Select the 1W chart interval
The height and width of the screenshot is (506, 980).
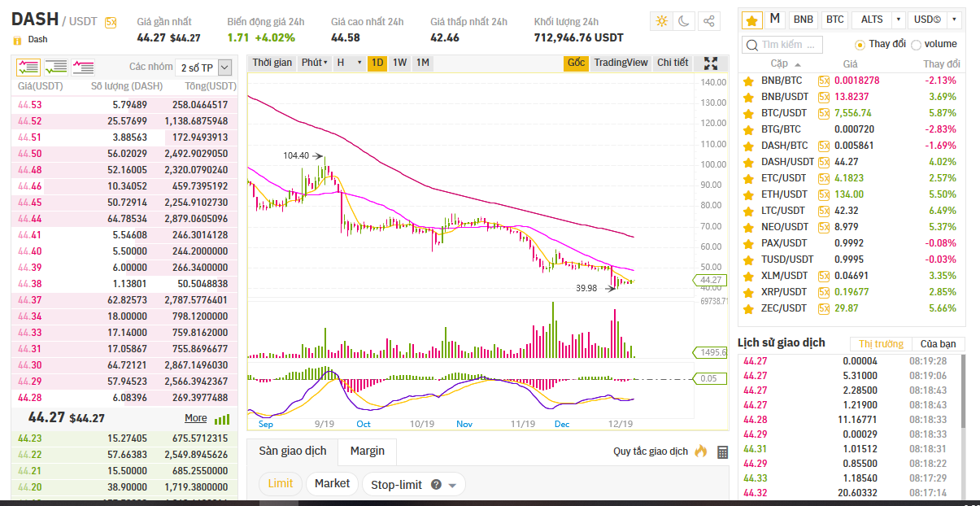pos(400,63)
